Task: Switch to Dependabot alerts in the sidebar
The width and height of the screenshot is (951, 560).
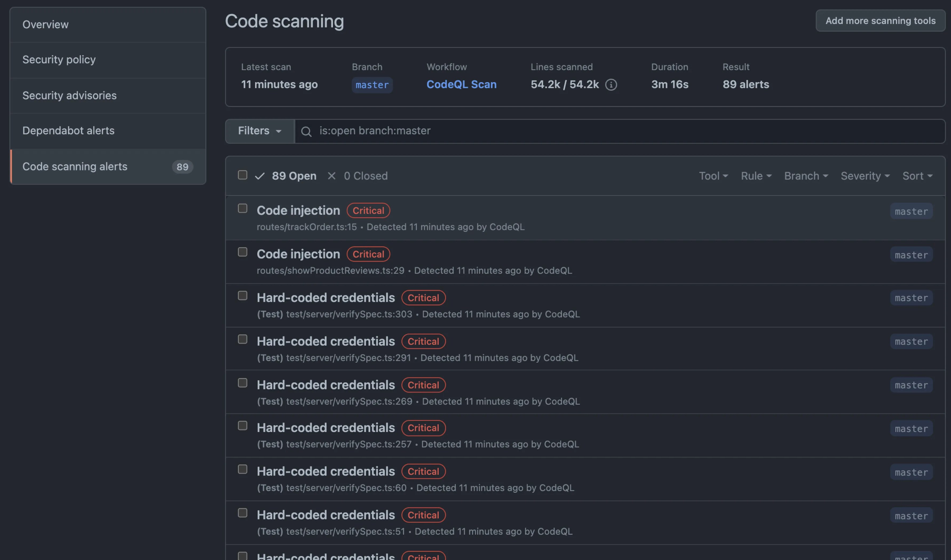Action: tap(68, 131)
